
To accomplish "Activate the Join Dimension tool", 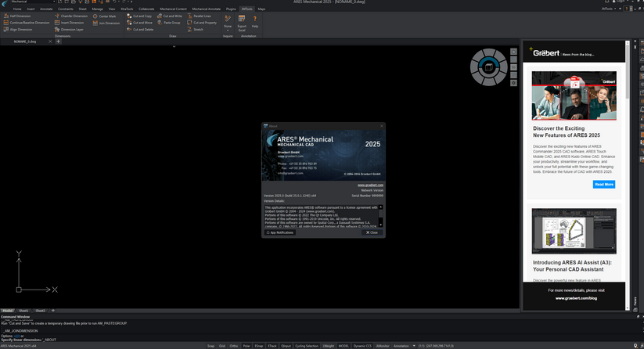I will [x=106, y=23].
